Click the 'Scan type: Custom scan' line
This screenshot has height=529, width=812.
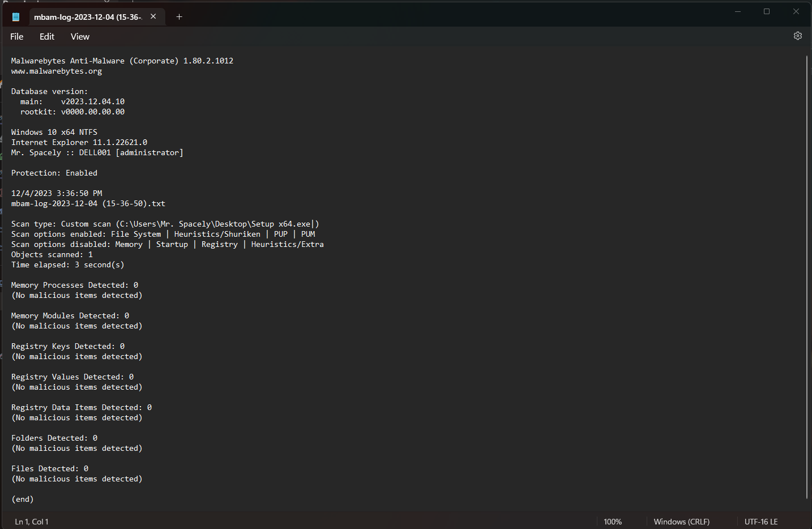(x=165, y=224)
